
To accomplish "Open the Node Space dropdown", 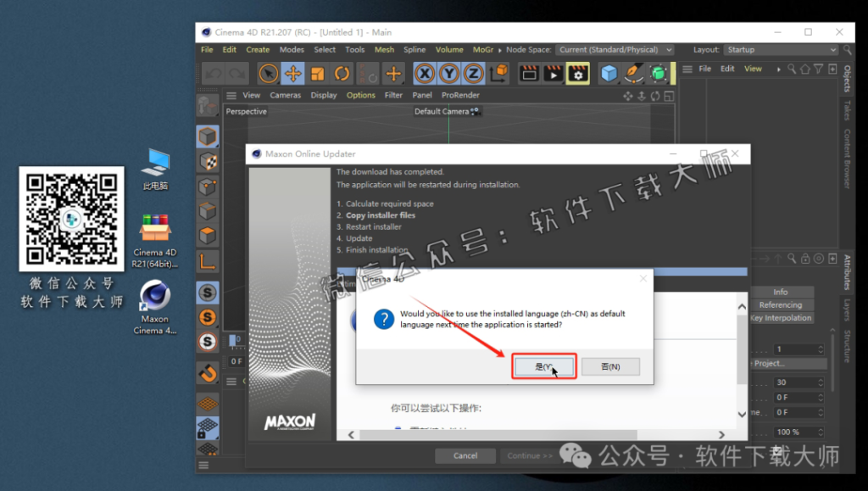I will (615, 50).
